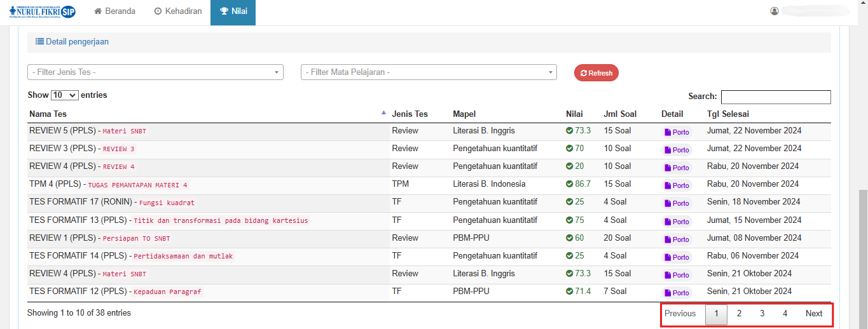The image size is (868, 329).
Task: Switch to the Kehadiran menu
Action: 178,11
